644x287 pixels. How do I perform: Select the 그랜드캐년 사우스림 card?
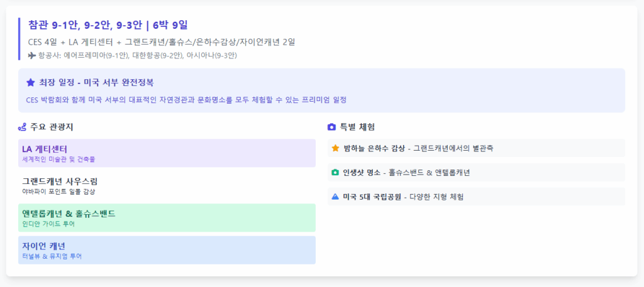pos(167,185)
